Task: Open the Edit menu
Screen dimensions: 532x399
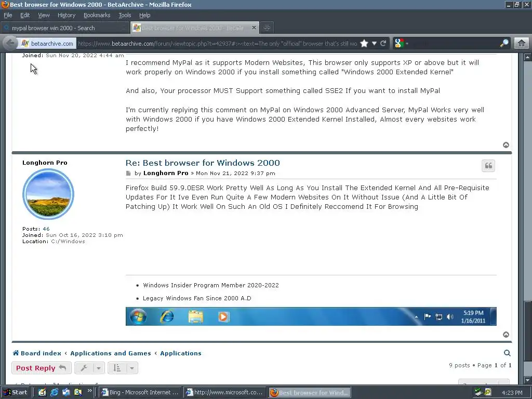Action: point(25,15)
